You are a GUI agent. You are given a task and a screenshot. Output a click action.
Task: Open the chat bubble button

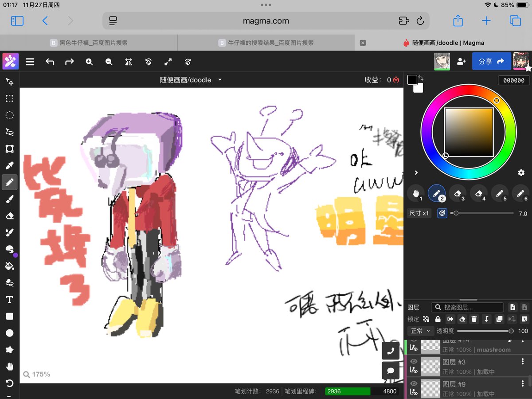[390, 370]
